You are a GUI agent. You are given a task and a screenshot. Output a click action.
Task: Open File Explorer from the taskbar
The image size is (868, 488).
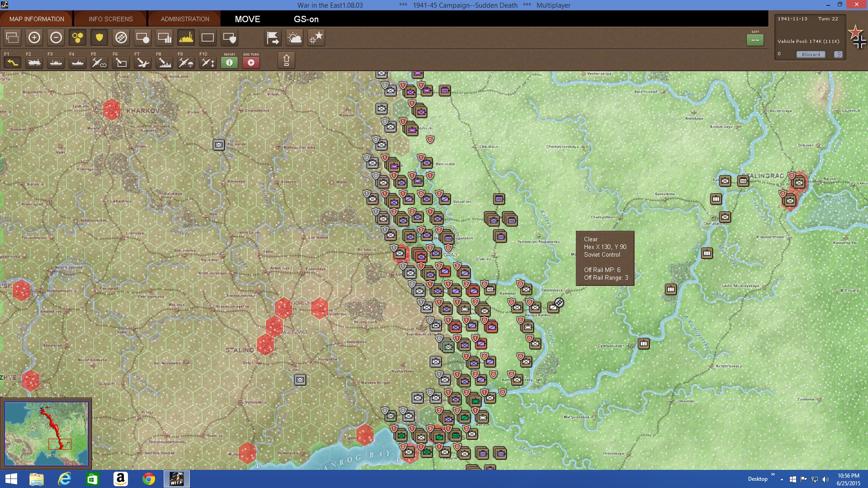37,479
